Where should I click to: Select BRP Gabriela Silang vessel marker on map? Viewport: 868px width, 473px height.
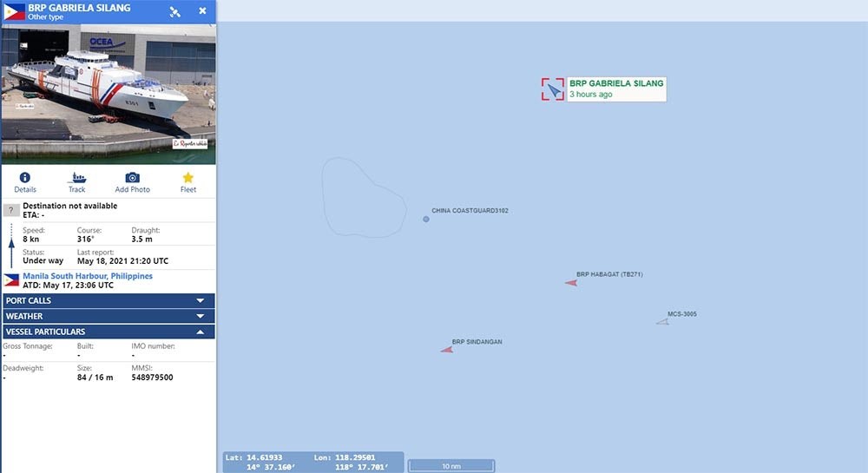tap(554, 89)
